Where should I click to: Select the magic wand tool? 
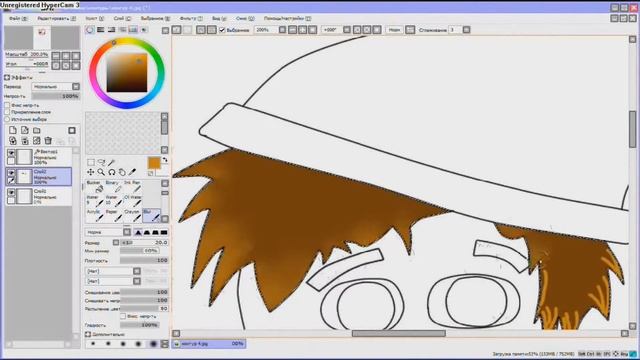(111, 162)
